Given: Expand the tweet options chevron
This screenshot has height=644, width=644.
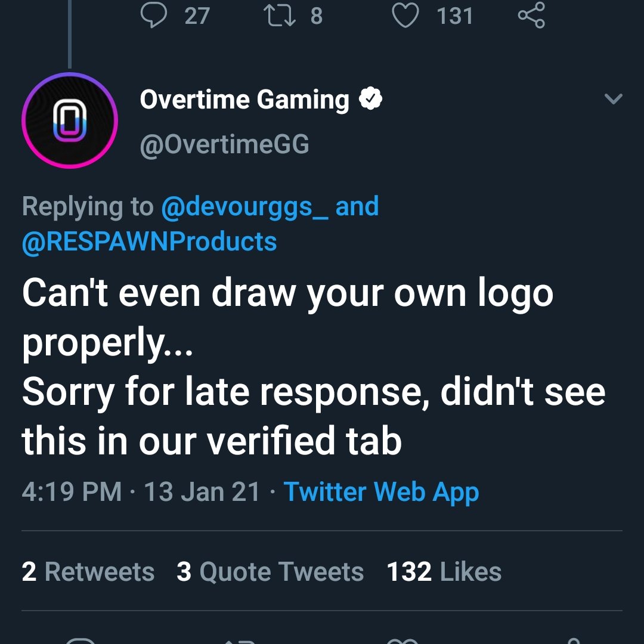Looking at the screenshot, I should pos(613,99).
